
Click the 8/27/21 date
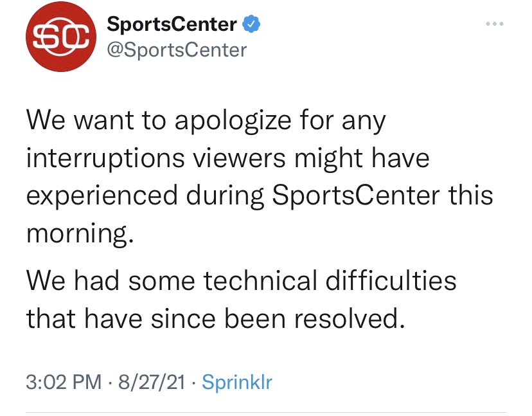(152, 382)
